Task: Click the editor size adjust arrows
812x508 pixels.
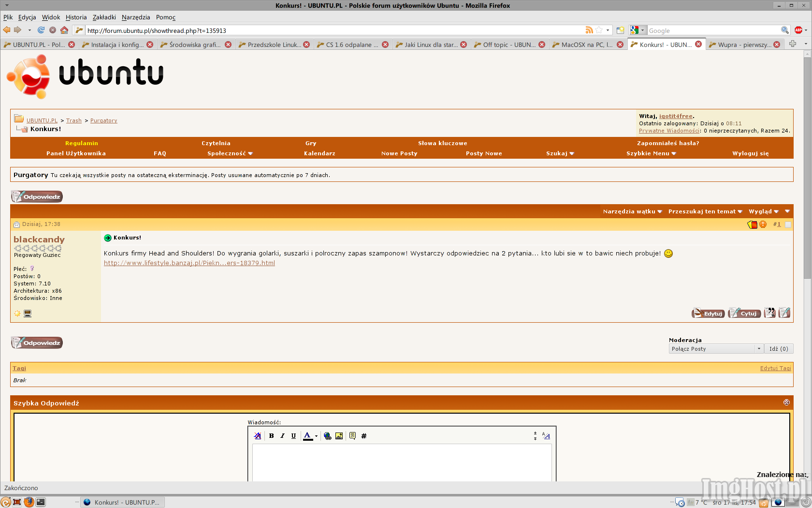Action: (x=535, y=436)
